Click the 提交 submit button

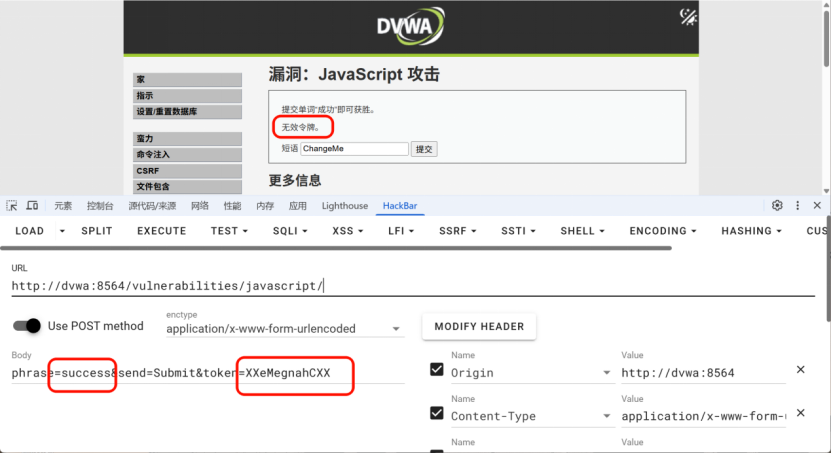(x=424, y=149)
